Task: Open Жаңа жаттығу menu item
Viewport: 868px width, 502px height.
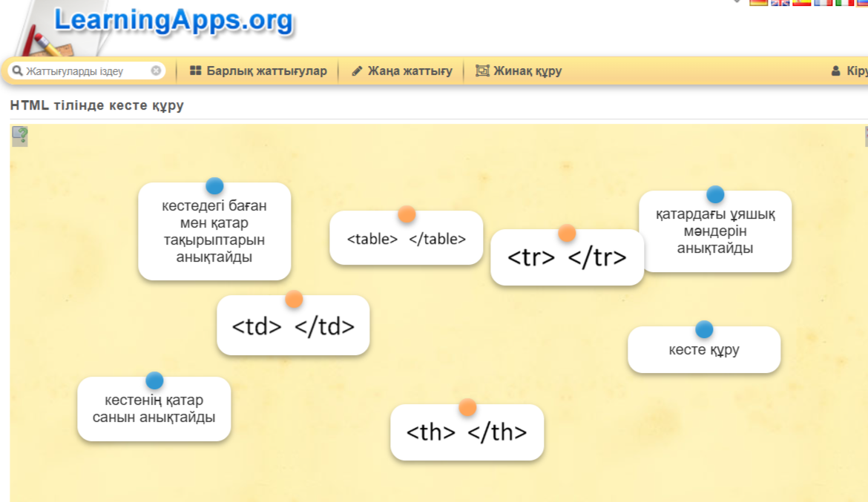Action: (x=402, y=71)
